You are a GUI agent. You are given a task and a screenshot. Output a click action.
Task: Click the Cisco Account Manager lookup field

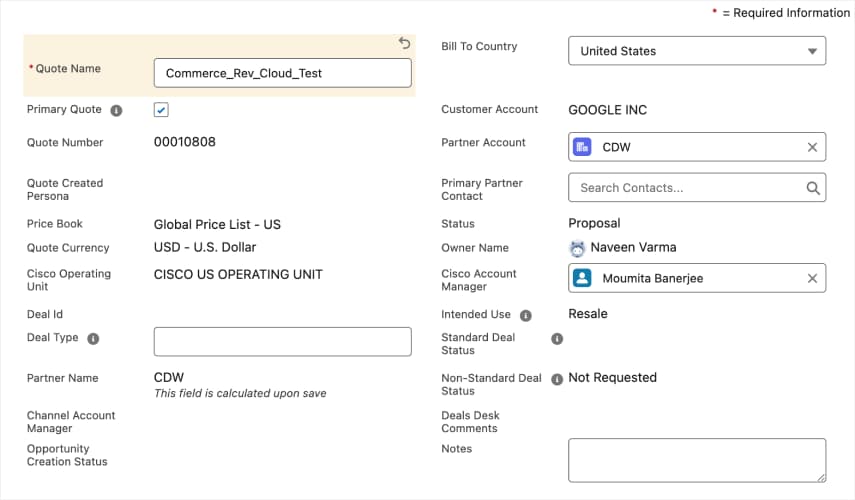(x=697, y=278)
